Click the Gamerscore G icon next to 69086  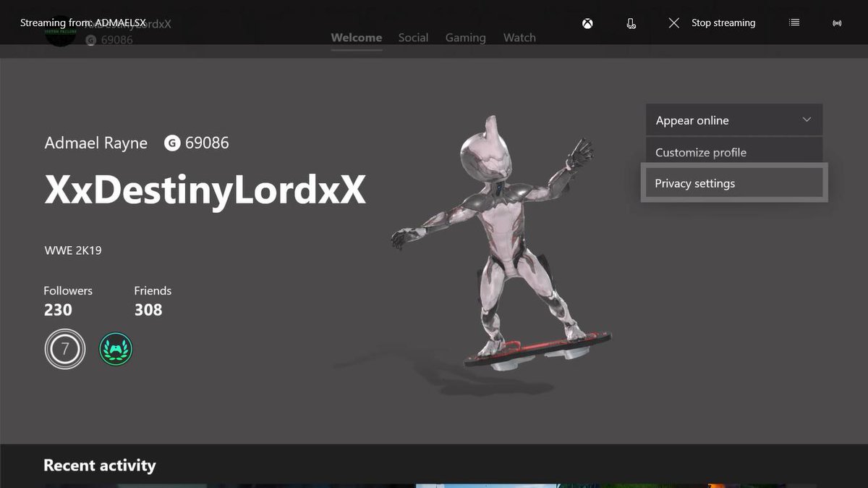point(172,143)
